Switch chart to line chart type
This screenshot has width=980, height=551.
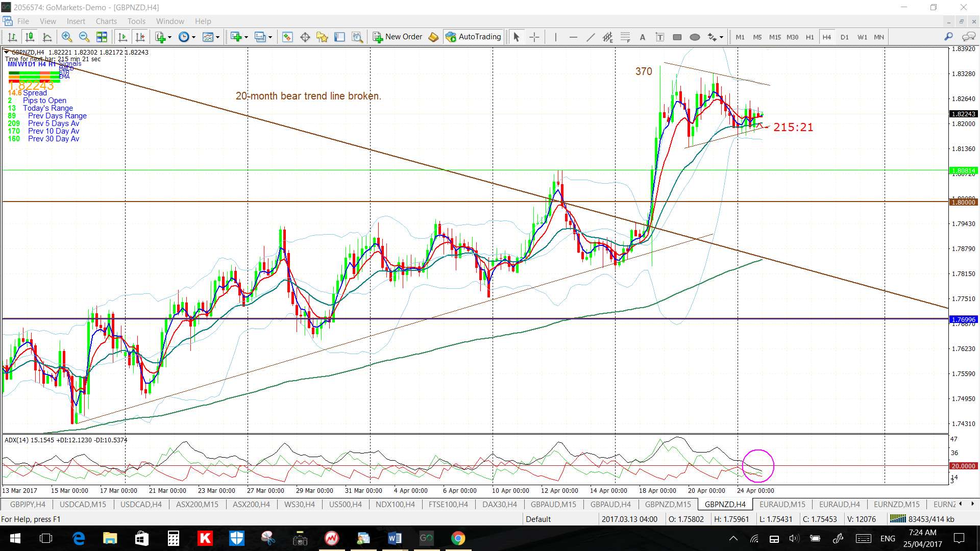47,37
